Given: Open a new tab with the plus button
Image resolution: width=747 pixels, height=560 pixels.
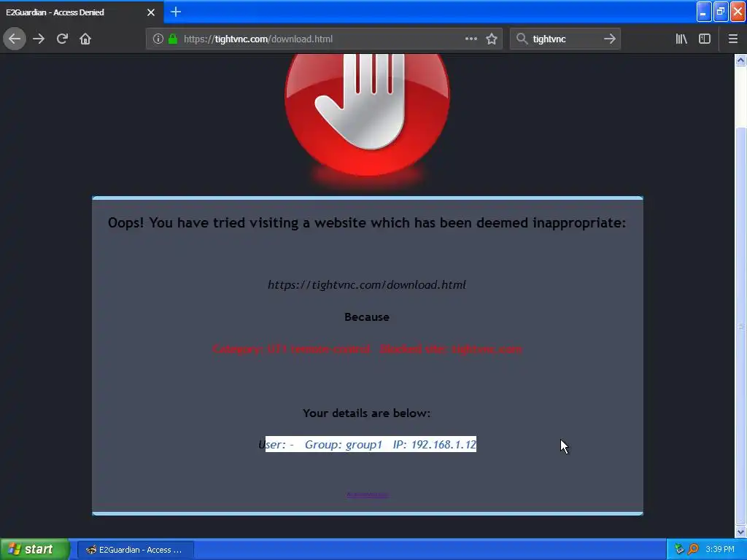Looking at the screenshot, I should click(176, 12).
